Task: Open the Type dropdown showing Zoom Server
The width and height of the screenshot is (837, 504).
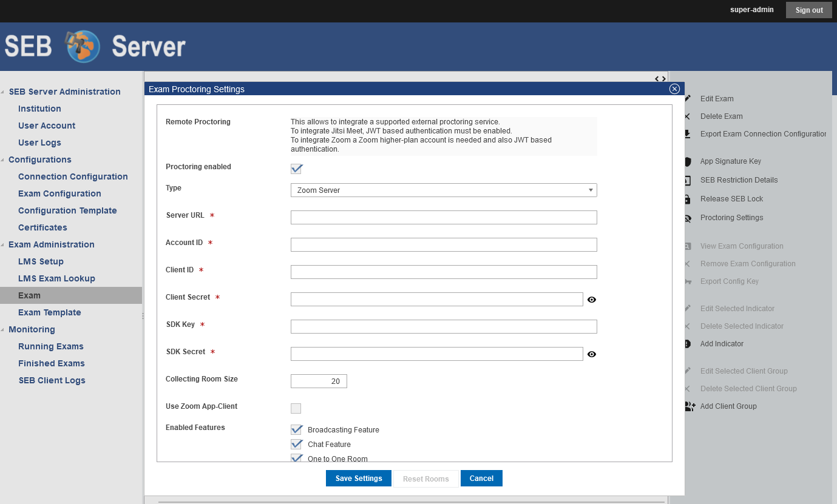Action: point(444,190)
